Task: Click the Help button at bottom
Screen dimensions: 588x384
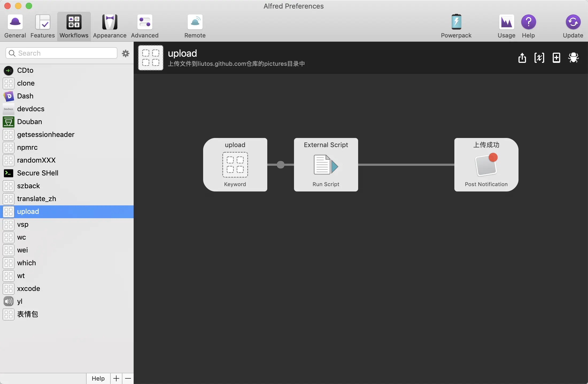Action: (98, 378)
